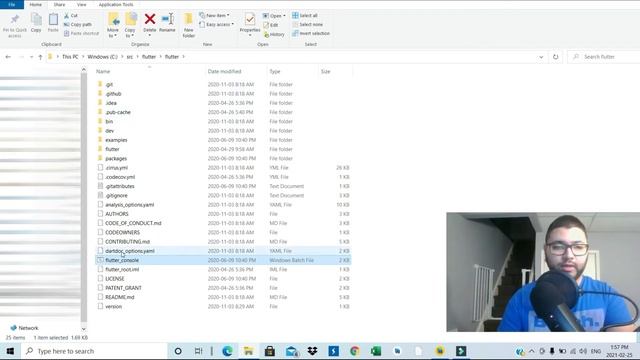Open the recent locations dropdown arrow
640x360 pixels.
coord(31,57)
